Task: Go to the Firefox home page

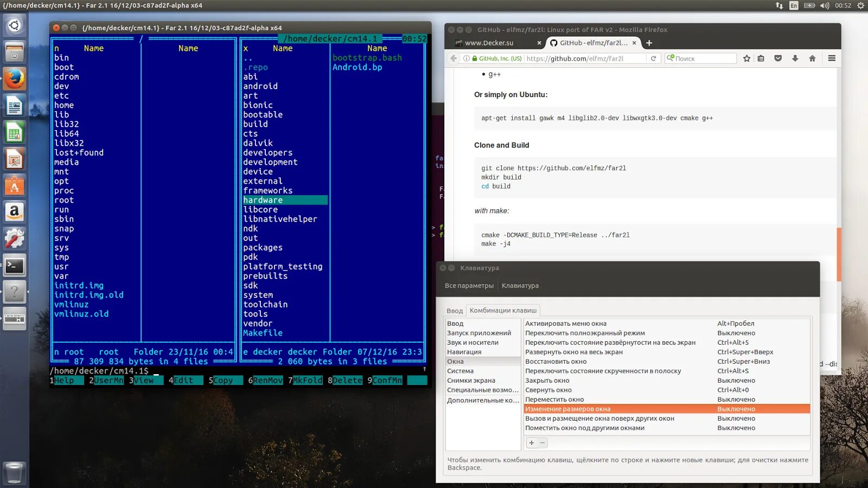Action: click(x=812, y=59)
